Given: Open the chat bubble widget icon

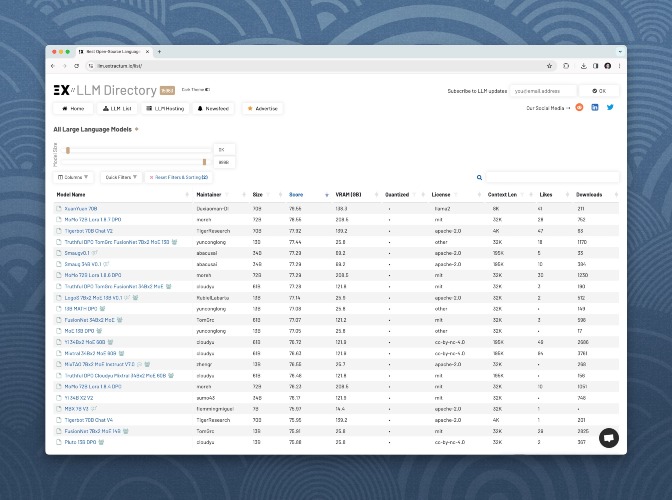Looking at the screenshot, I should [609, 438].
